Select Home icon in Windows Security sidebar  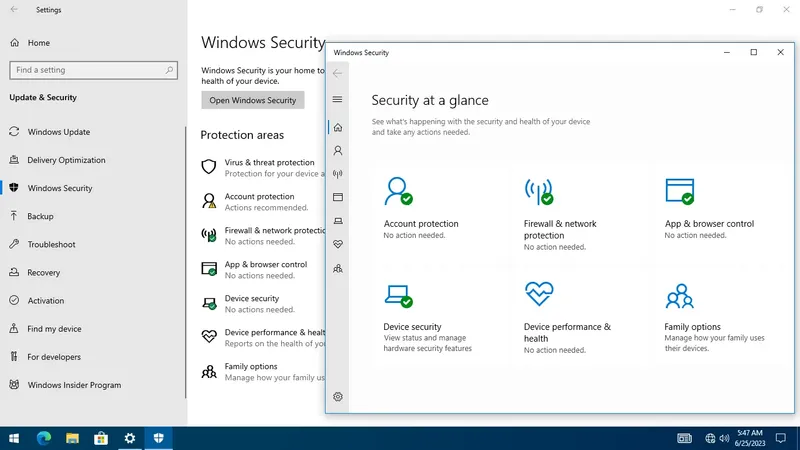pyautogui.click(x=338, y=128)
